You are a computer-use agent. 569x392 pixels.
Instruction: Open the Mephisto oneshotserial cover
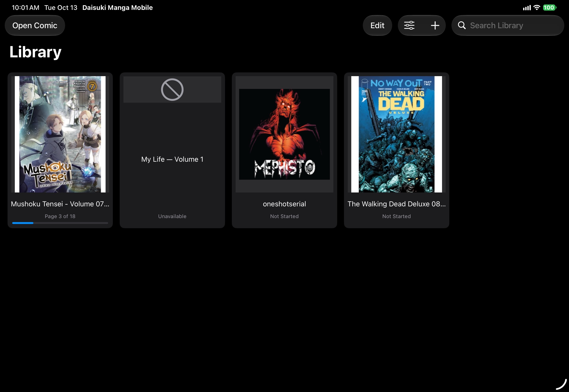(x=284, y=134)
